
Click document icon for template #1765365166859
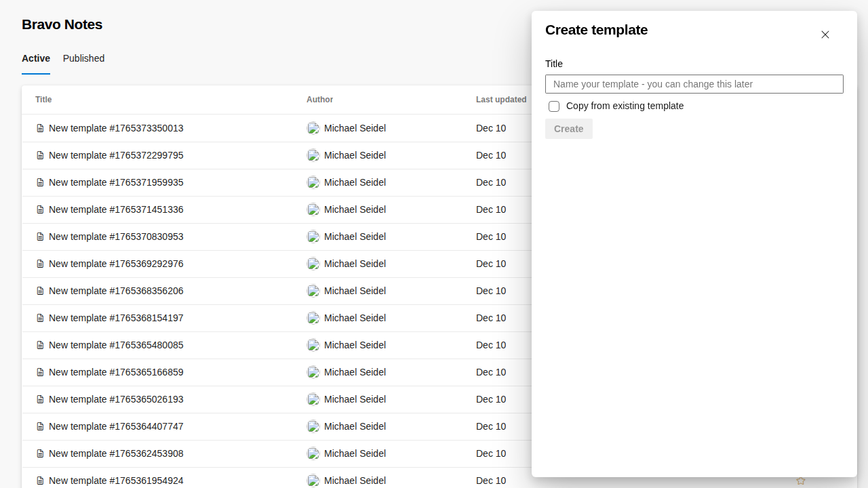click(x=40, y=372)
